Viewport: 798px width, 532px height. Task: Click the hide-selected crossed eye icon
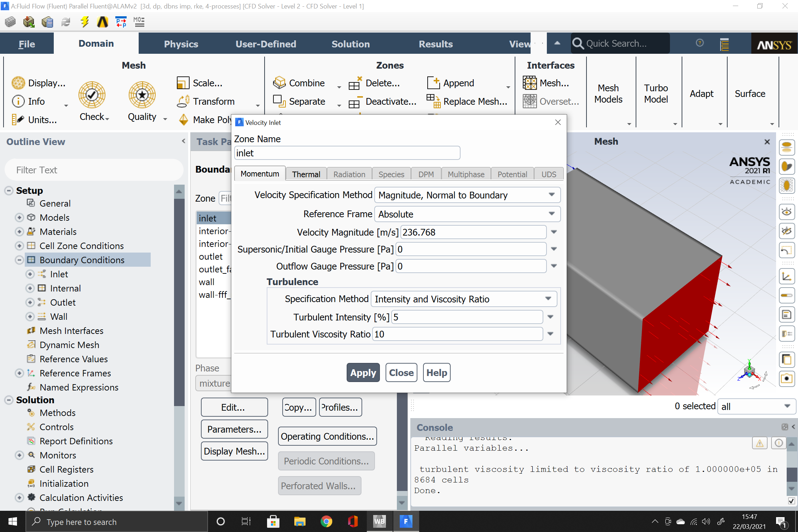coord(787,231)
